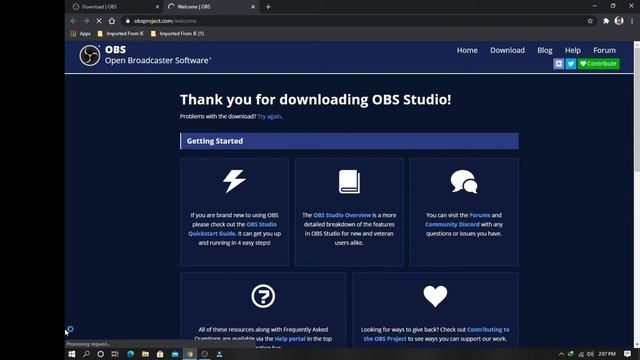Open the browser extensions puzzle icon
This screenshot has width=640, height=360.
tap(606, 21)
